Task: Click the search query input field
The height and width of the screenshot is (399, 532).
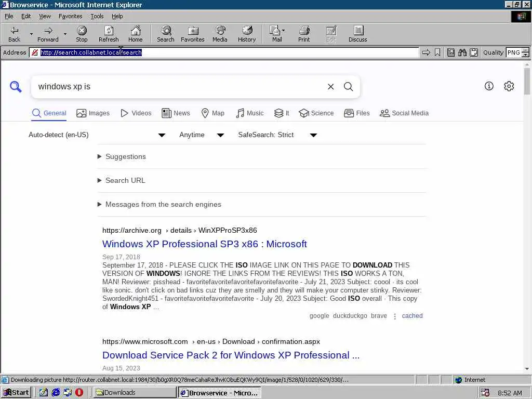Action: click(180, 87)
